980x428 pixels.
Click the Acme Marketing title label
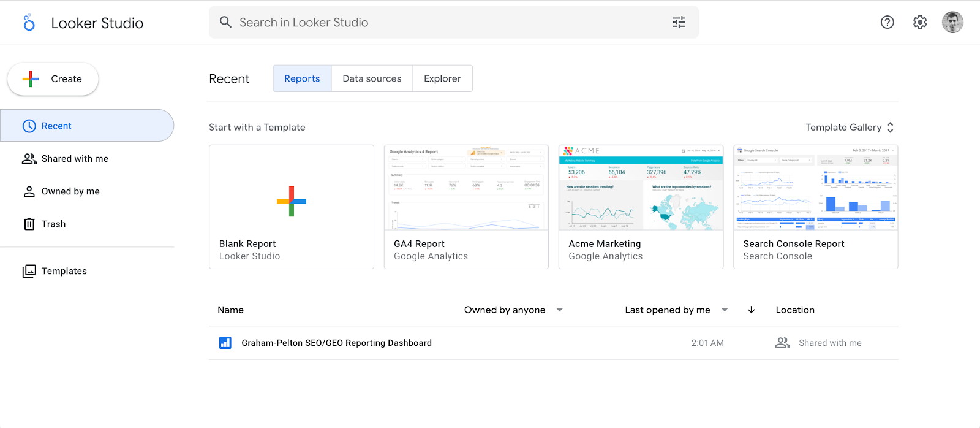click(605, 243)
